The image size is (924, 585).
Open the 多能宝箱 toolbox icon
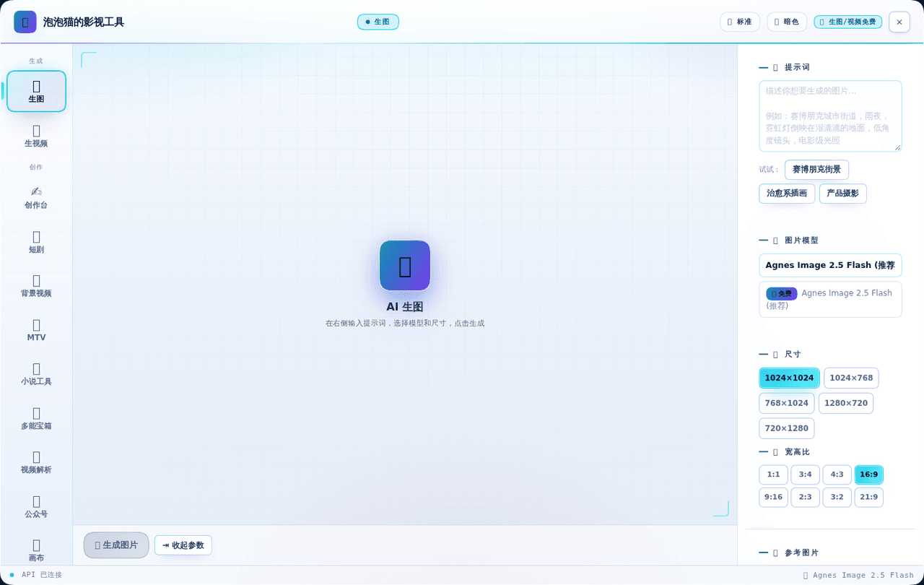click(36, 418)
